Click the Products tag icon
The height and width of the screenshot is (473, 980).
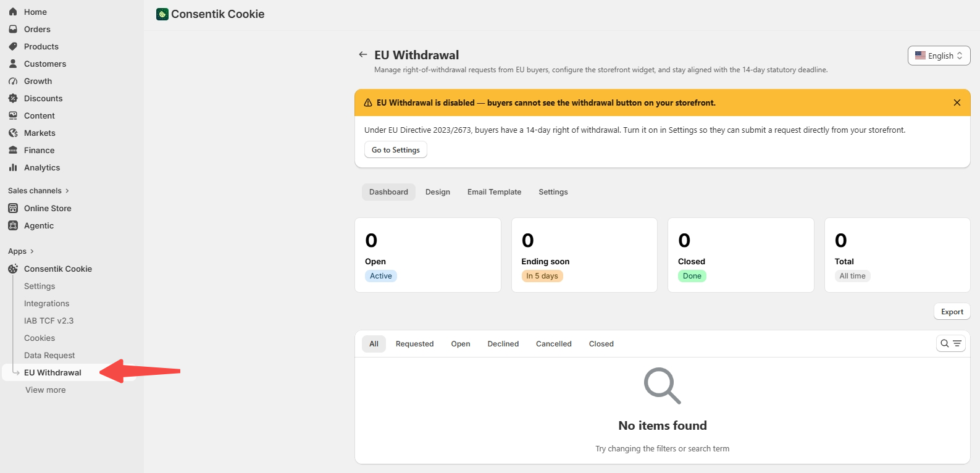click(13, 46)
